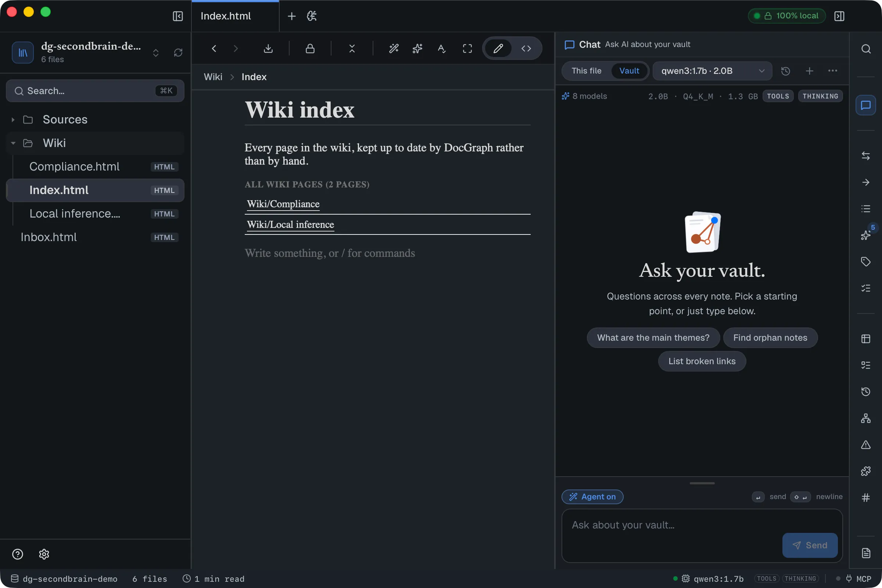Image resolution: width=882 pixels, height=588 pixels.
Task: Open a new tab with plus icon
Action: (291, 16)
